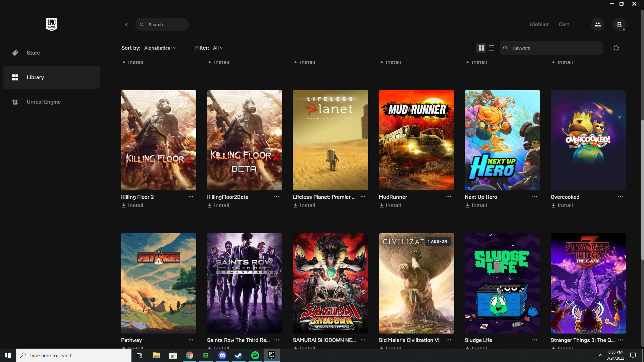This screenshot has height=362, width=644.
Task: Select the Library sidebar icon
Action: (15, 77)
